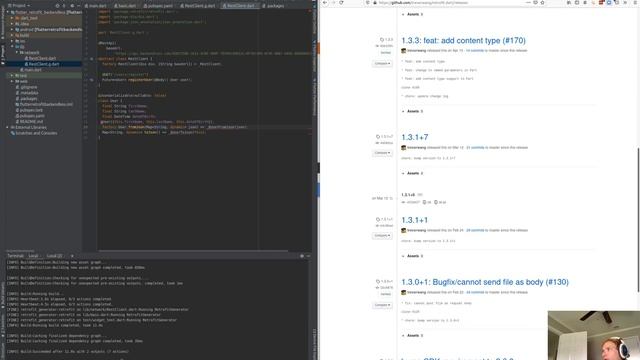Click gutter icon beside registerUser method
The image size is (640, 360).
pos(91,80)
